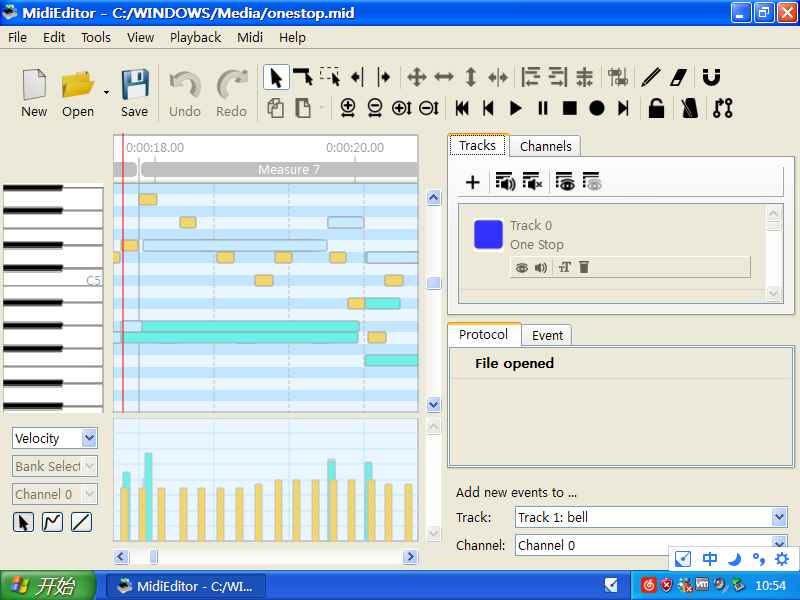The height and width of the screenshot is (600, 800).
Task: Click Track 0 blue color swatch
Action: coord(488,235)
